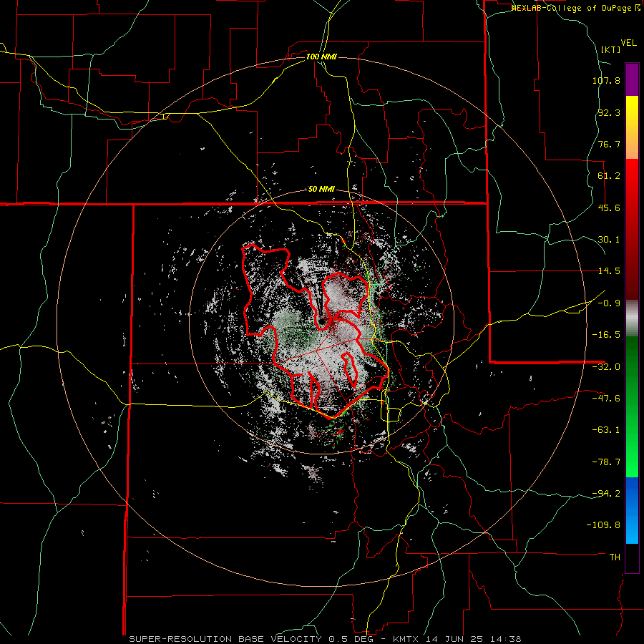Click the -78.7 velocity scale value
Viewport: 644px width, 644px height.
(606, 462)
